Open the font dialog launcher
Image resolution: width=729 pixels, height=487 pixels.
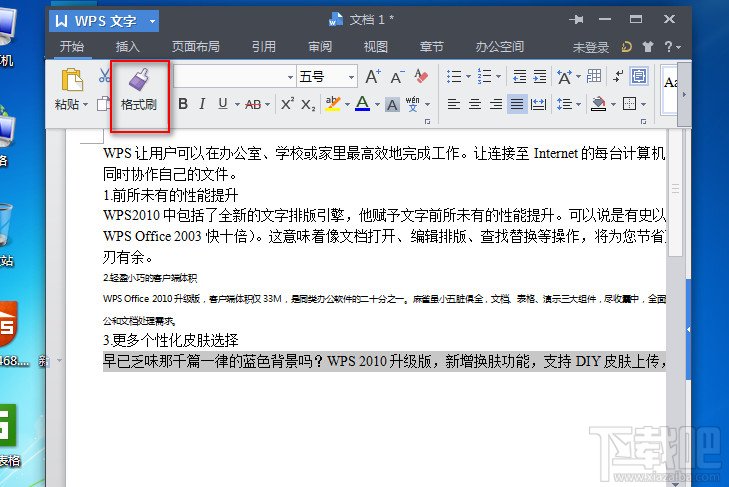pos(427,121)
